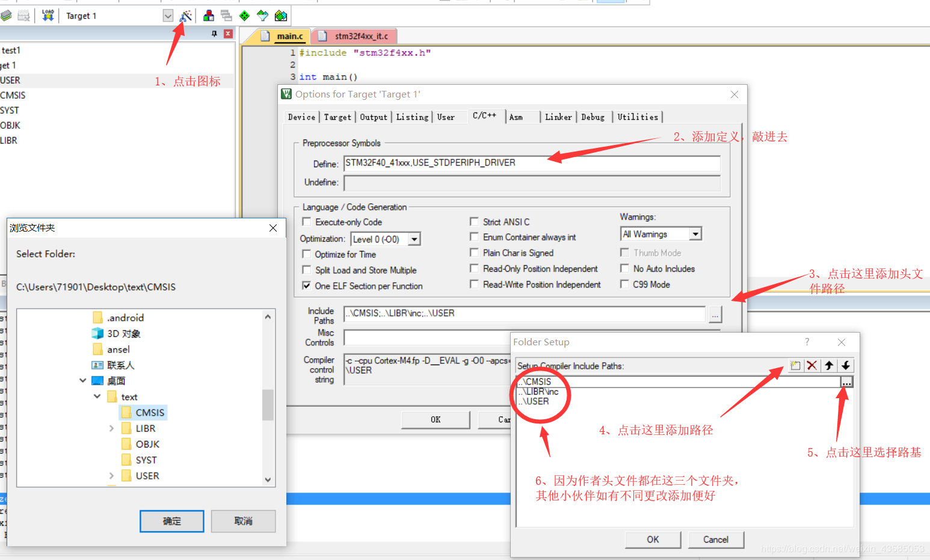This screenshot has width=930, height=560.
Task: Enable Execute-only Code checkbox
Action: point(306,222)
